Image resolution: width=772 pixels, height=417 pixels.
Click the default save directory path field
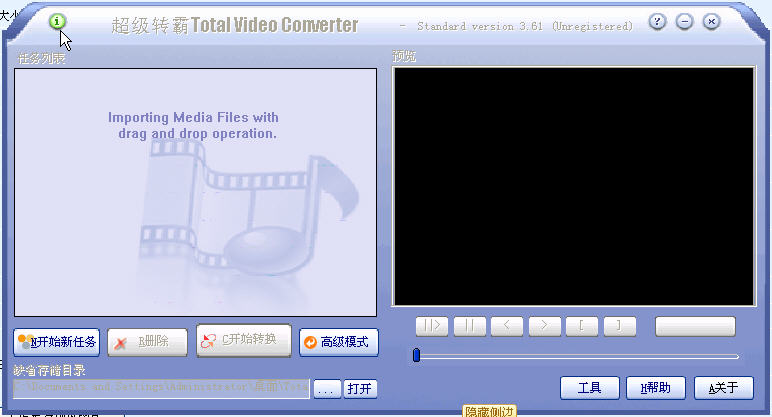pyautogui.click(x=162, y=389)
